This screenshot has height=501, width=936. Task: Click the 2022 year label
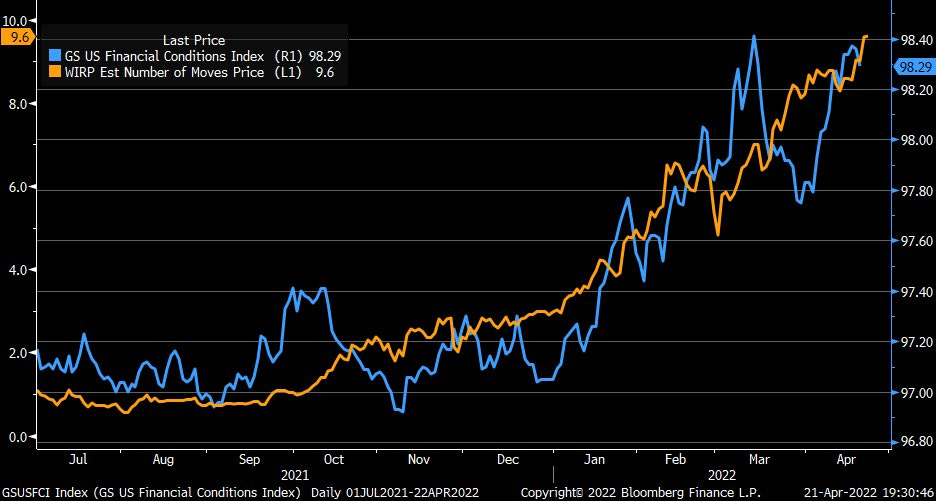[721, 476]
